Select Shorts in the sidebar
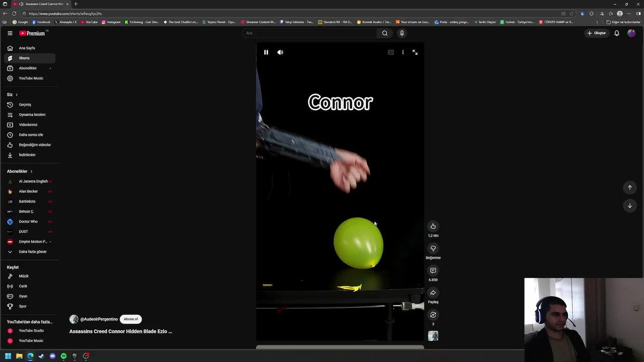This screenshot has width=644, height=362. coord(30,58)
